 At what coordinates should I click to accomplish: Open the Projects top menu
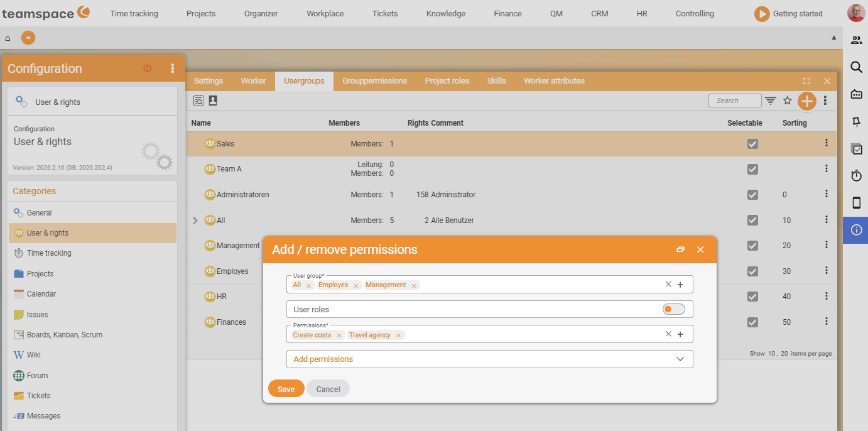(x=201, y=13)
